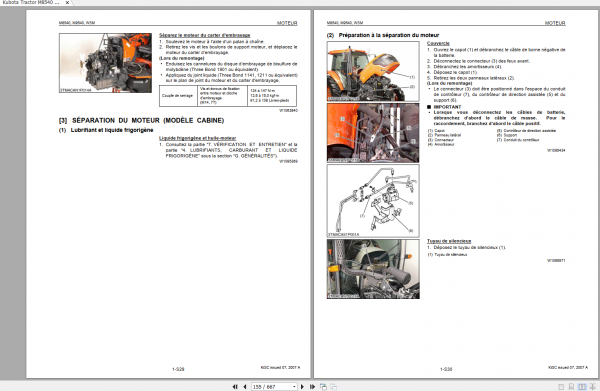Click the orange tractor hood photo
This screenshot has width=600, height=391.
tap(373, 71)
